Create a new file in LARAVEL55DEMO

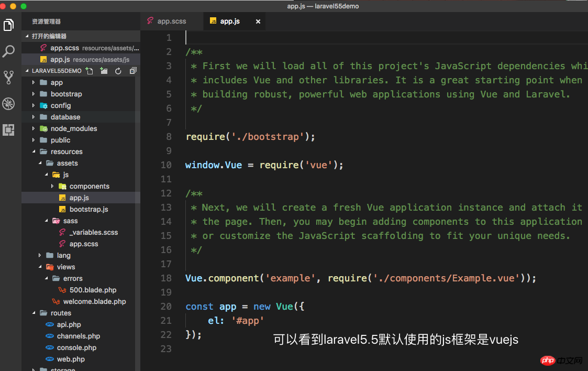(89, 71)
